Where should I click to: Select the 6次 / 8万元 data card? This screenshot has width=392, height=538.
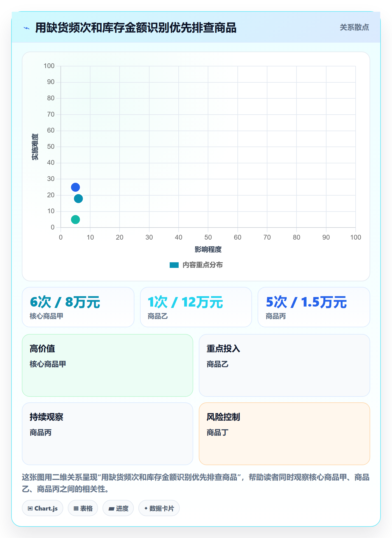78,307
